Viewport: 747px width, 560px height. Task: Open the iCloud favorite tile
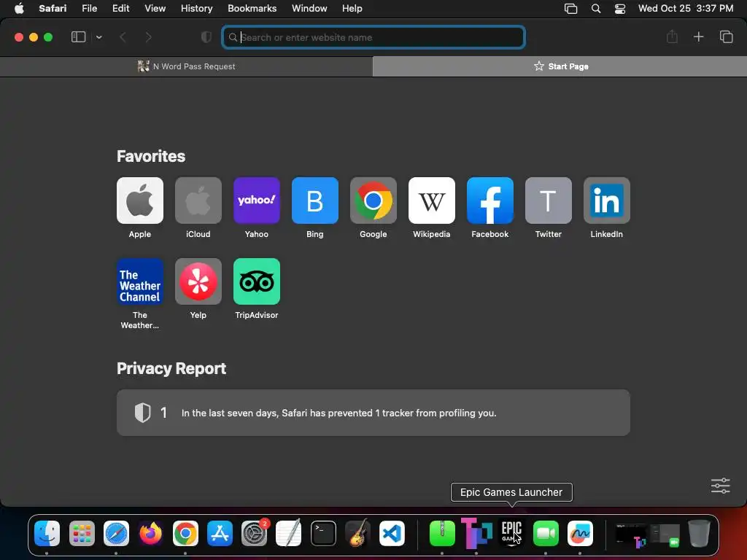tap(198, 201)
